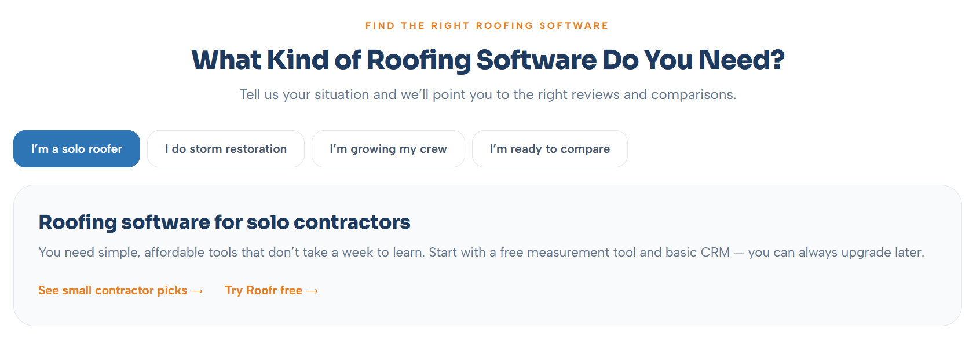Open the "I'm growing my crew" tab

coord(388,149)
